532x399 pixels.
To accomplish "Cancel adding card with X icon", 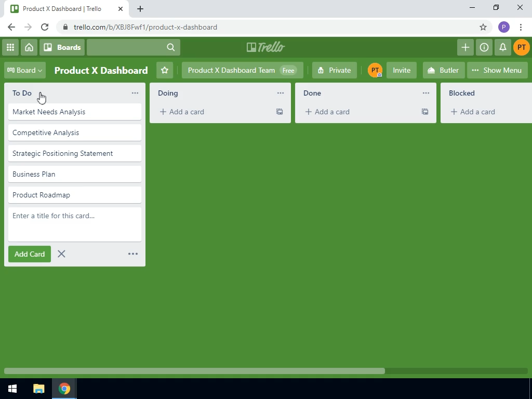I will [x=61, y=254].
